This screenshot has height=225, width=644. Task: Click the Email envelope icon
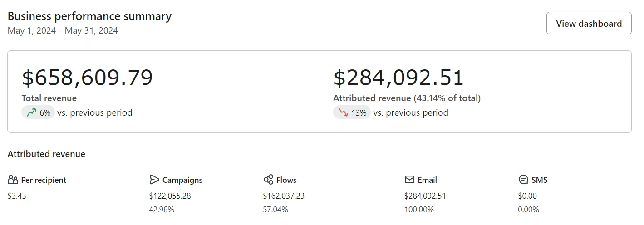tap(409, 180)
